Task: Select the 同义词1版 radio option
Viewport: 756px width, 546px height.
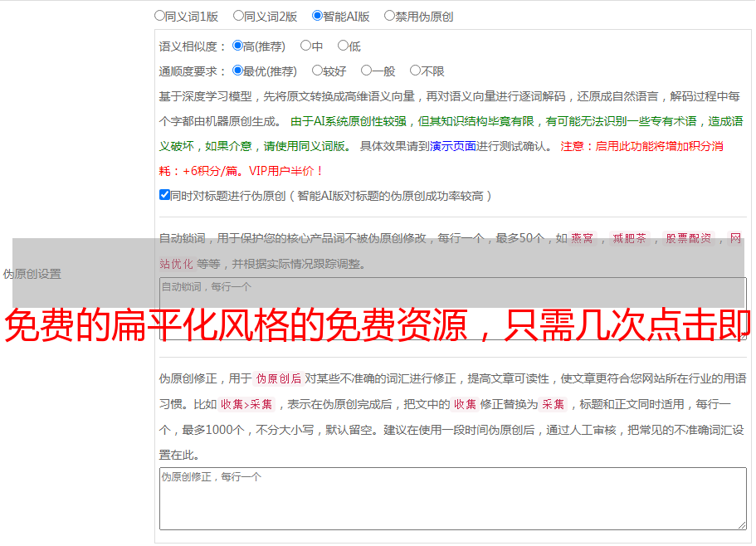Action: [160, 16]
